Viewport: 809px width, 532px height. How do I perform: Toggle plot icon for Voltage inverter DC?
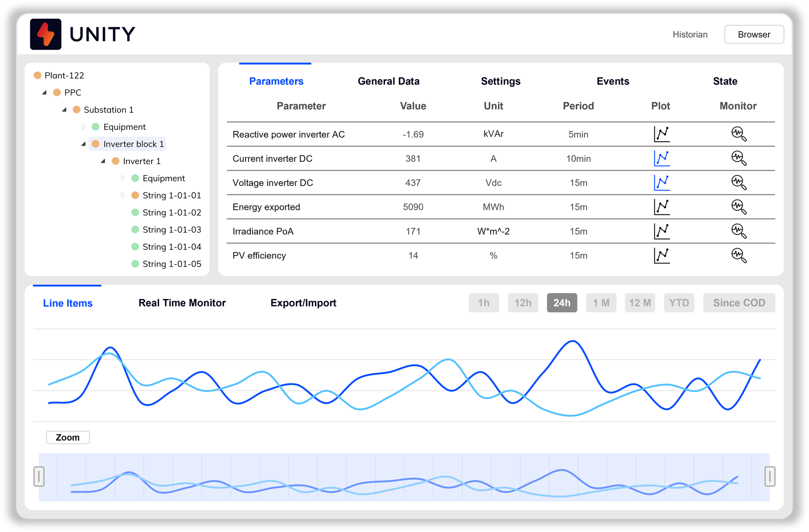pos(661,182)
